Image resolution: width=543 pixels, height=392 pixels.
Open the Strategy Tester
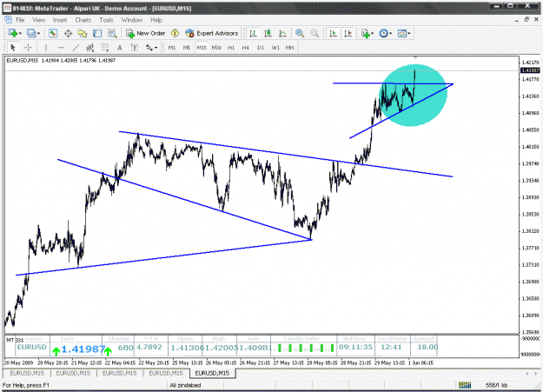click(112, 33)
